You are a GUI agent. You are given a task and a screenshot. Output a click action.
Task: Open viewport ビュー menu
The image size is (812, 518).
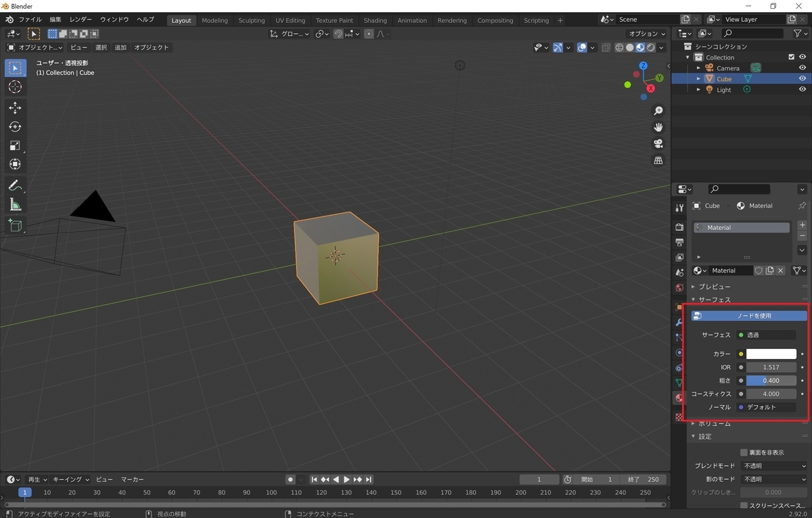tap(78, 47)
